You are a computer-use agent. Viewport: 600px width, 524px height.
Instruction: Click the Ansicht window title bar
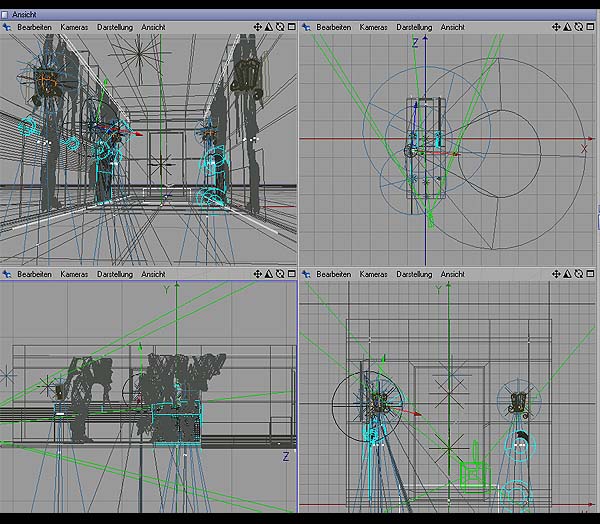point(300,15)
